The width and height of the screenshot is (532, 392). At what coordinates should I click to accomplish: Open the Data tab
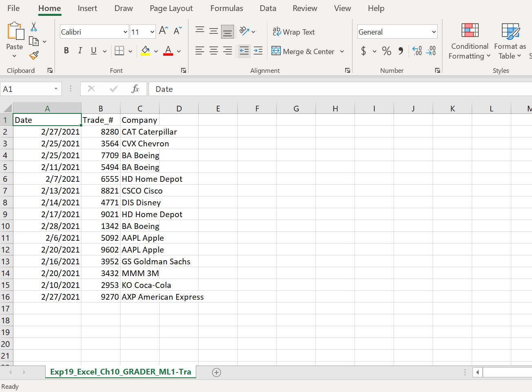pyautogui.click(x=268, y=8)
